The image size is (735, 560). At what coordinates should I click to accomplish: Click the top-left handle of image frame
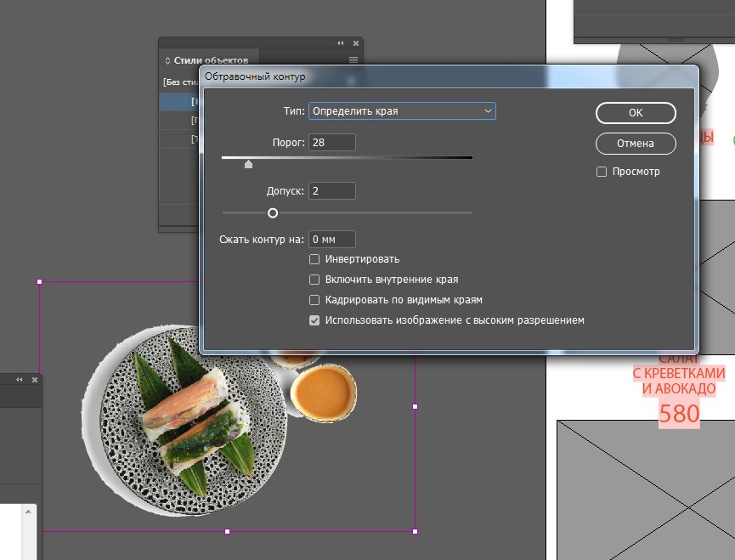39,281
